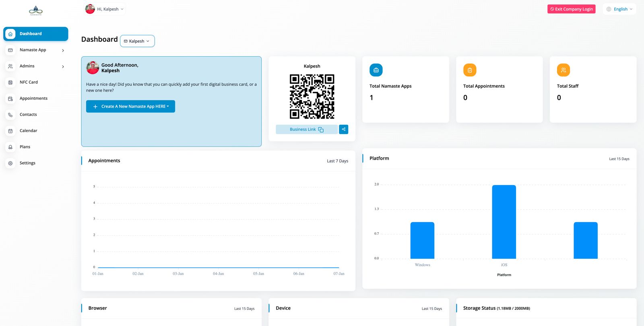Open the Appointments menu item
The height and width of the screenshot is (326, 644).
36,99
